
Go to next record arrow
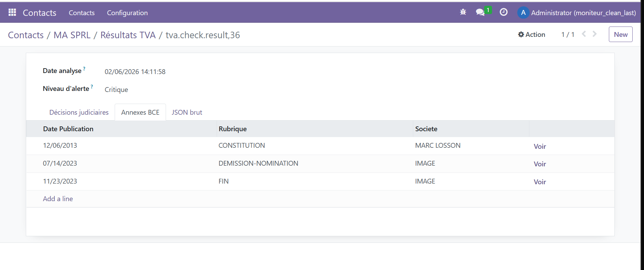(595, 34)
